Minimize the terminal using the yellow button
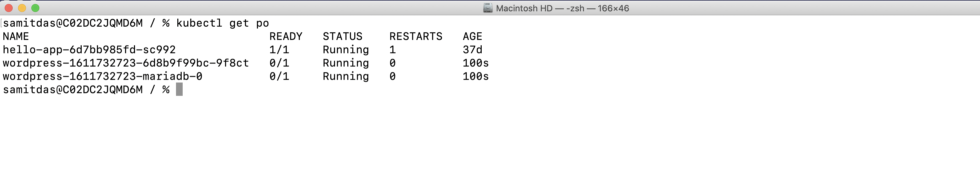This screenshot has height=191, width=980. pyautogui.click(x=22, y=8)
